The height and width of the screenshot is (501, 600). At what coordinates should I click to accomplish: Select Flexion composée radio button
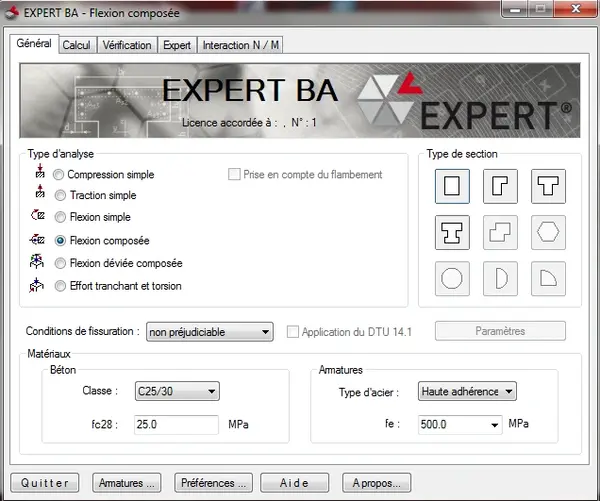[60, 241]
